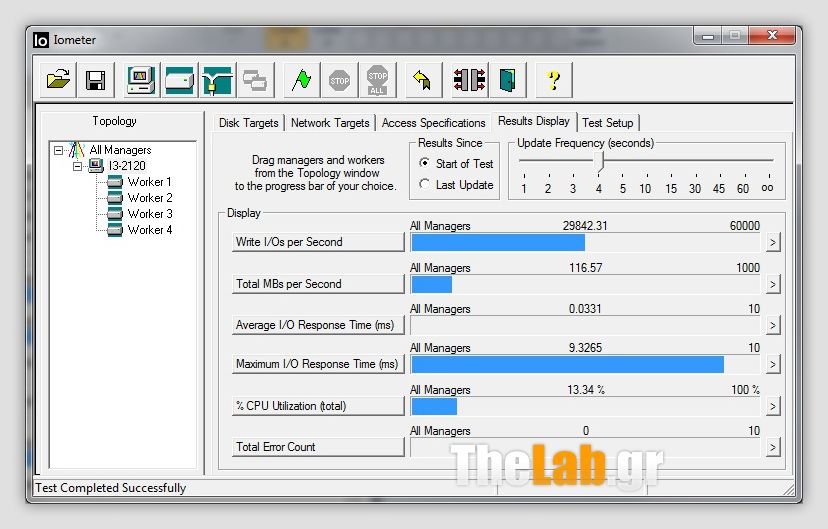Collapse the I3-2120 manager node
This screenshot has height=529, width=828.
click(78, 166)
